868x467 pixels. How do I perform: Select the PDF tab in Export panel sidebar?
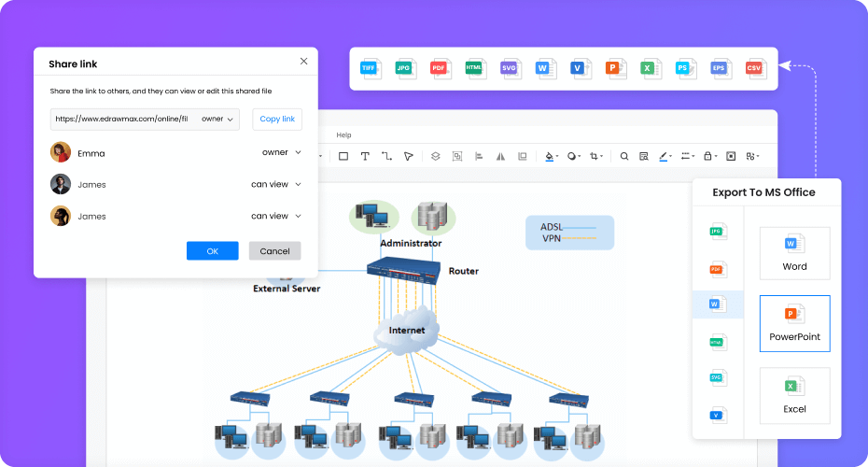point(717,269)
